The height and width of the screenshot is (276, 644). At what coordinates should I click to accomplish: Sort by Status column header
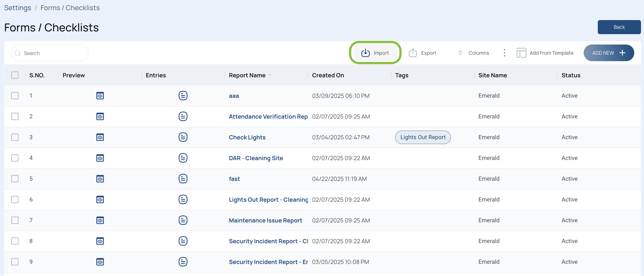tap(571, 75)
